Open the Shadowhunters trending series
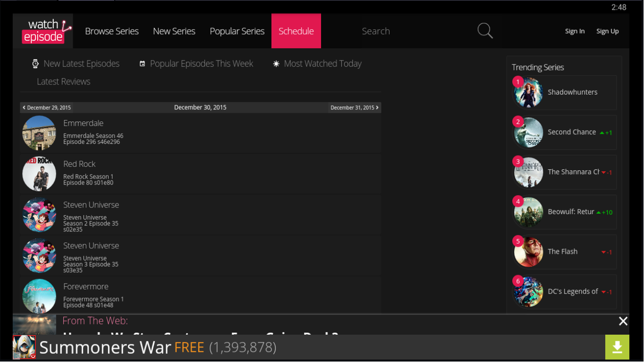Image resolution: width=644 pixels, height=362 pixels. click(572, 92)
